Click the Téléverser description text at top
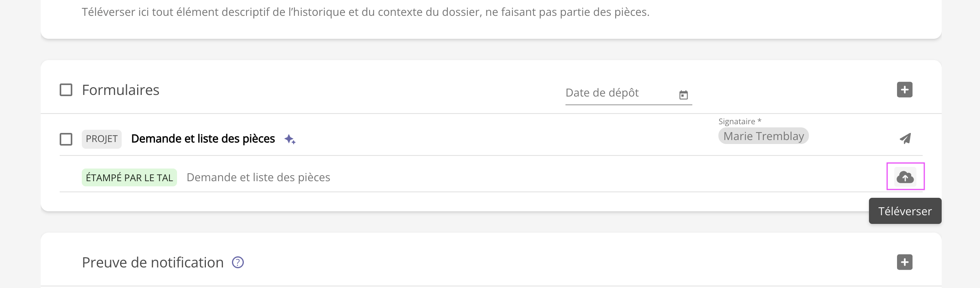 (x=365, y=12)
